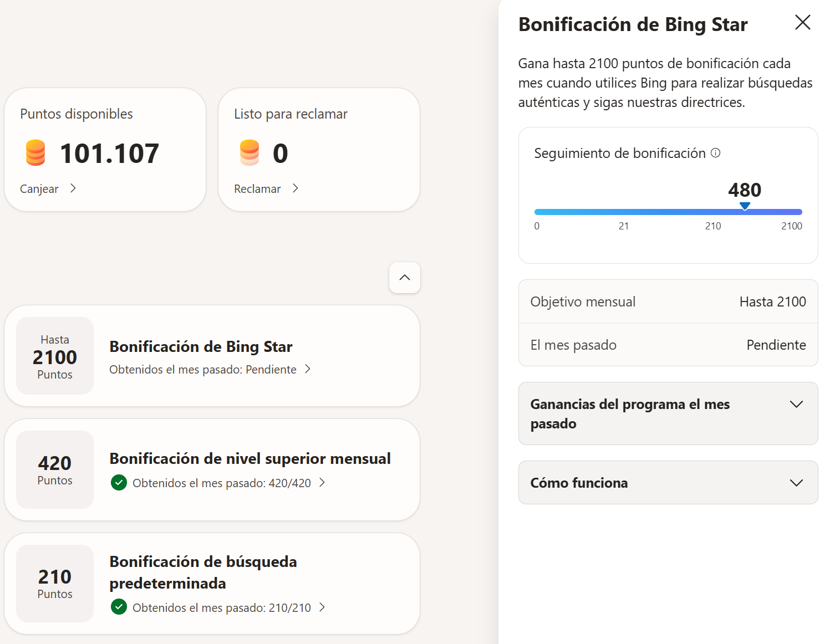Expand the Cómo funciona section
This screenshot has width=835, height=644.
[668, 483]
